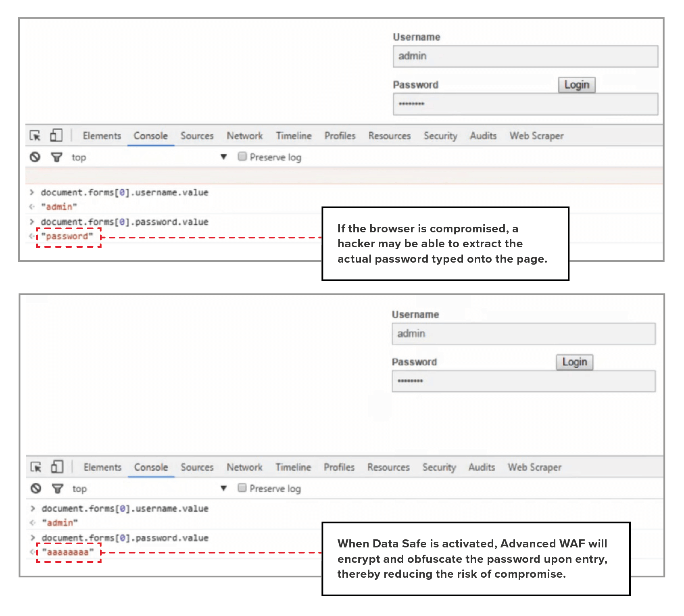Enable Preserve log checkbox in lower console
This screenshot has height=616, width=684.
(242, 488)
